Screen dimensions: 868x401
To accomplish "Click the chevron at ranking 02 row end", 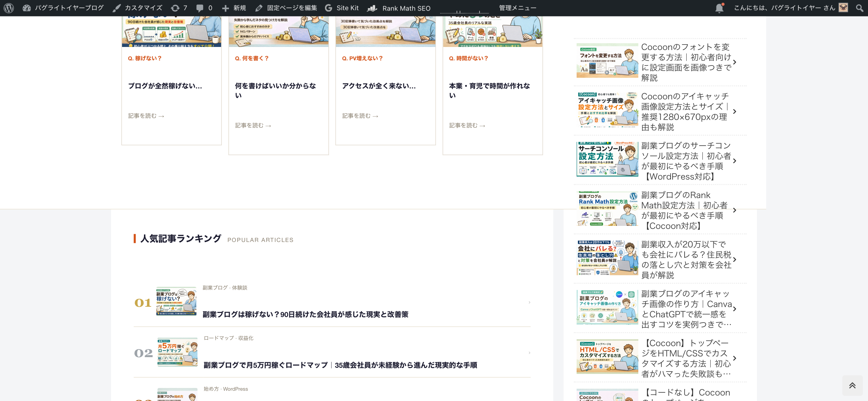I will (x=529, y=353).
